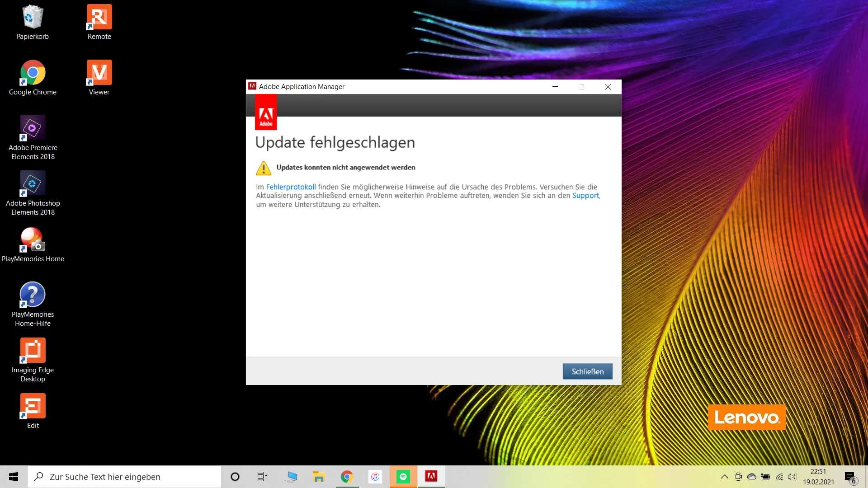Check battery status in the system tray
The image size is (868, 488).
point(765,477)
